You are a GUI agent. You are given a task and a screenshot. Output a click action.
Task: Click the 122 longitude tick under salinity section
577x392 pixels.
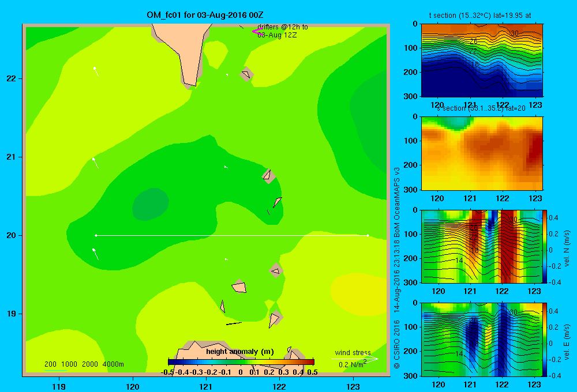click(x=503, y=198)
